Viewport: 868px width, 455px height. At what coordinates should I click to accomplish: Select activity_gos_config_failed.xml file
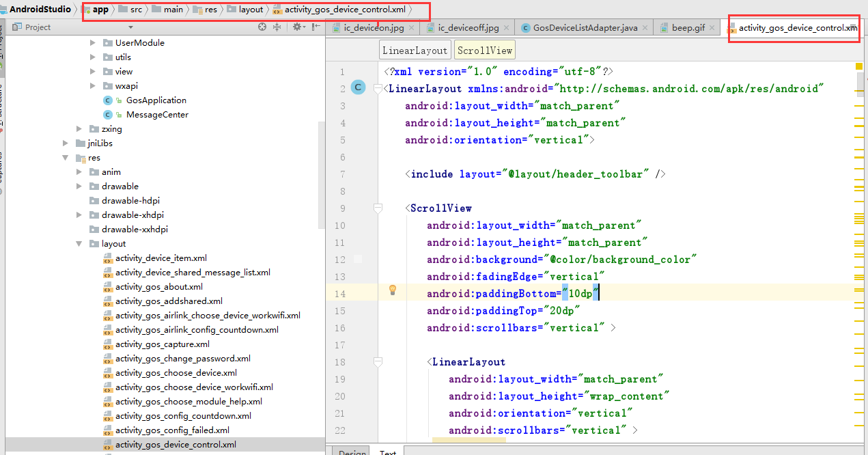pos(172,430)
